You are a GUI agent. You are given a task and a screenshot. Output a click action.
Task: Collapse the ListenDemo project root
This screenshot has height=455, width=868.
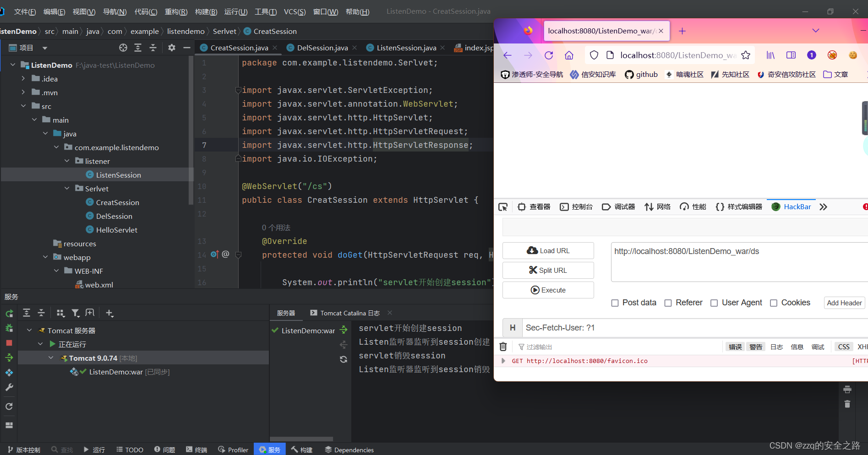click(x=13, y=65)
